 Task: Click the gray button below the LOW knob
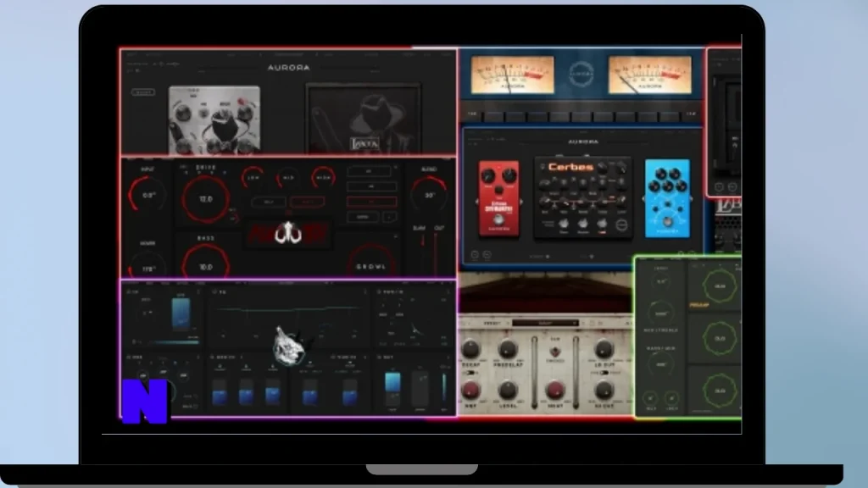tap(269, 202)
